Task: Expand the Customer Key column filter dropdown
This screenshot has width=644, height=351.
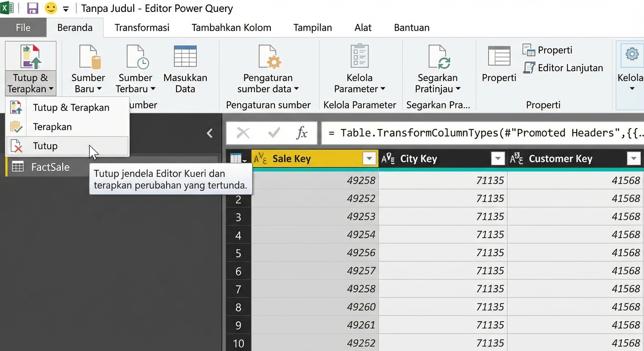Action: click(x=633, y=159)
